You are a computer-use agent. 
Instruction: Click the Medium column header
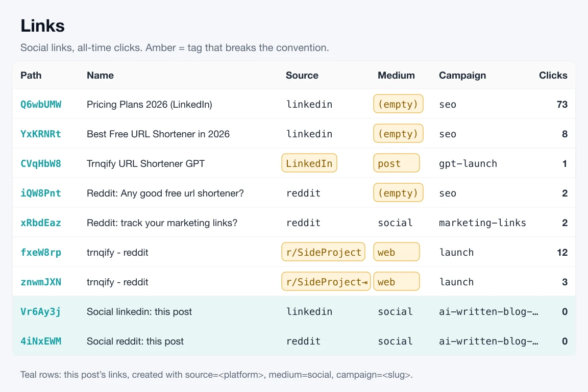[396, 76]
